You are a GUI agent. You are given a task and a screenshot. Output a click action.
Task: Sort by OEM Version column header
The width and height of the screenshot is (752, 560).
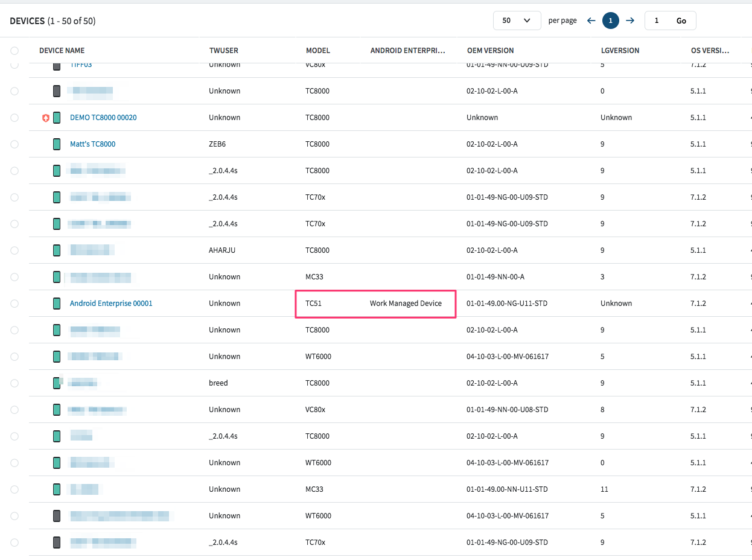coord(490,51)
